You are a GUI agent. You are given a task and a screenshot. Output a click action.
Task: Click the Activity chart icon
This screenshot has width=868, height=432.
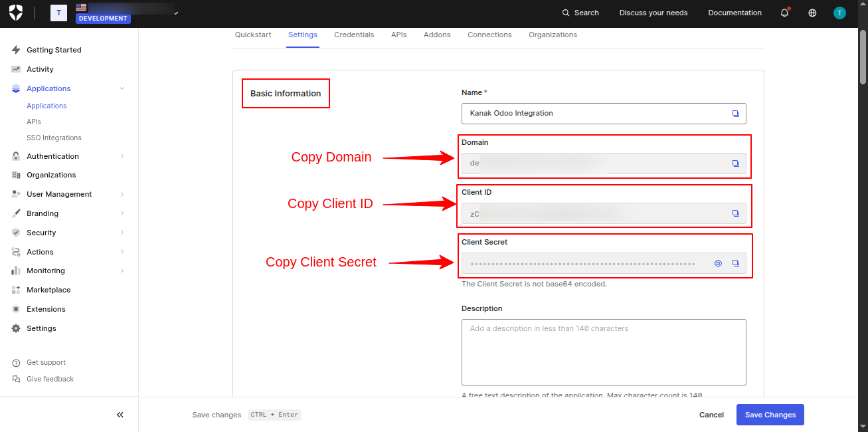click(16, 69)
